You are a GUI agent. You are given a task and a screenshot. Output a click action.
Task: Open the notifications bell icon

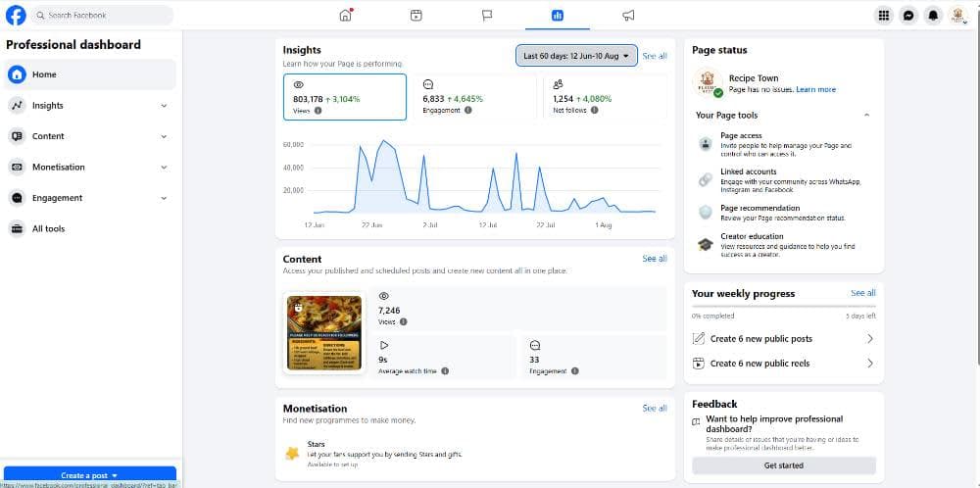point(933,16)
